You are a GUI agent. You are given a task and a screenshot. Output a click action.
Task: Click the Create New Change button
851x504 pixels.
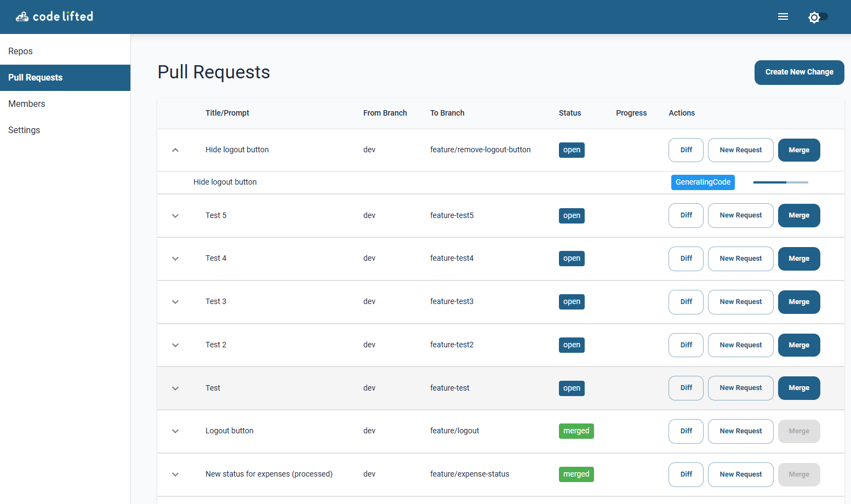click(799, 72)
